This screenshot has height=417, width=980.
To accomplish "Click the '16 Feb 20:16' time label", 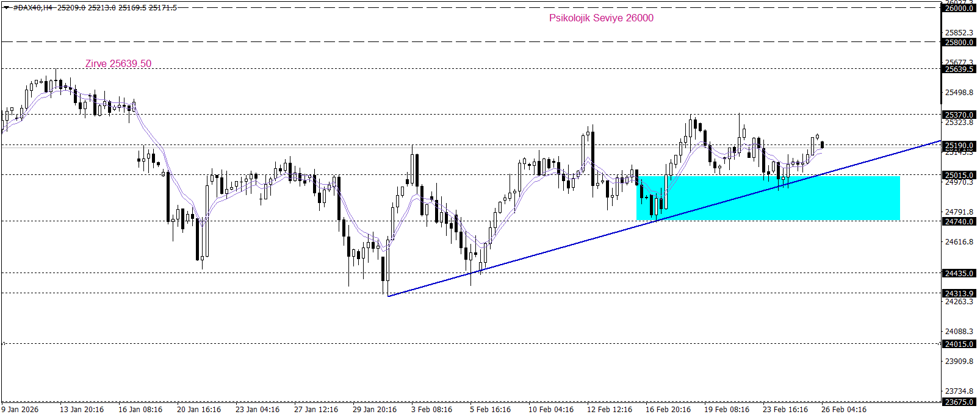I will (x=668, y=410).
